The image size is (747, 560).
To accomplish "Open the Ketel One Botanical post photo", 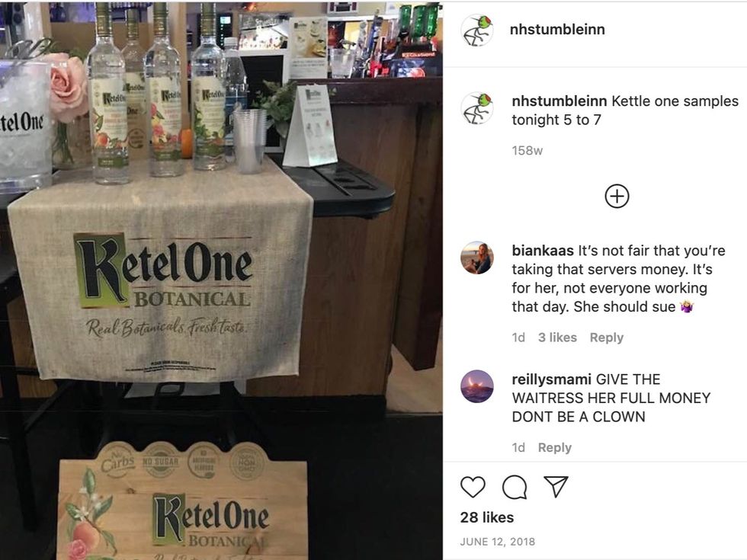I will [x=221, y=281].
